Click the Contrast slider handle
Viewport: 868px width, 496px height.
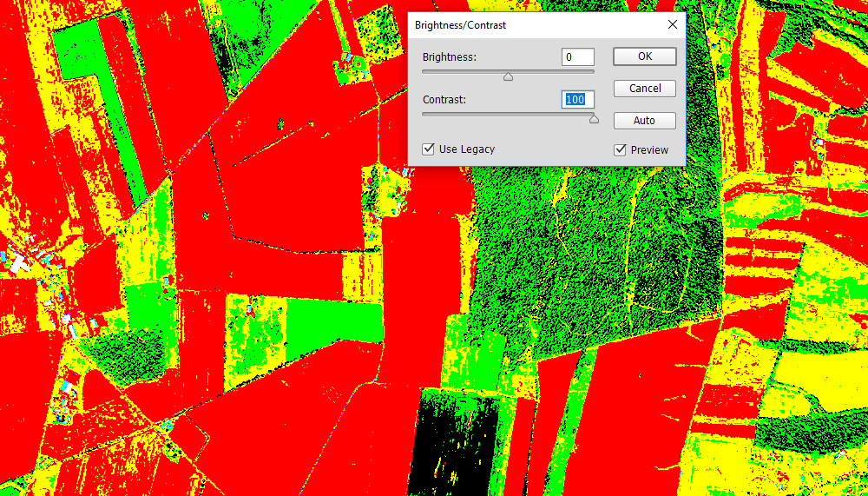(x=594, y=119)
